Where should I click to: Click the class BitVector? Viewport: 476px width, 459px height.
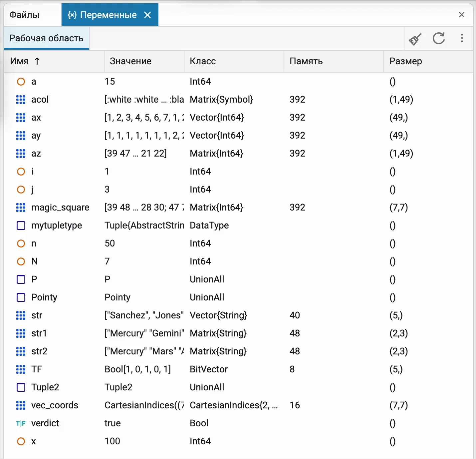point(209,369)
